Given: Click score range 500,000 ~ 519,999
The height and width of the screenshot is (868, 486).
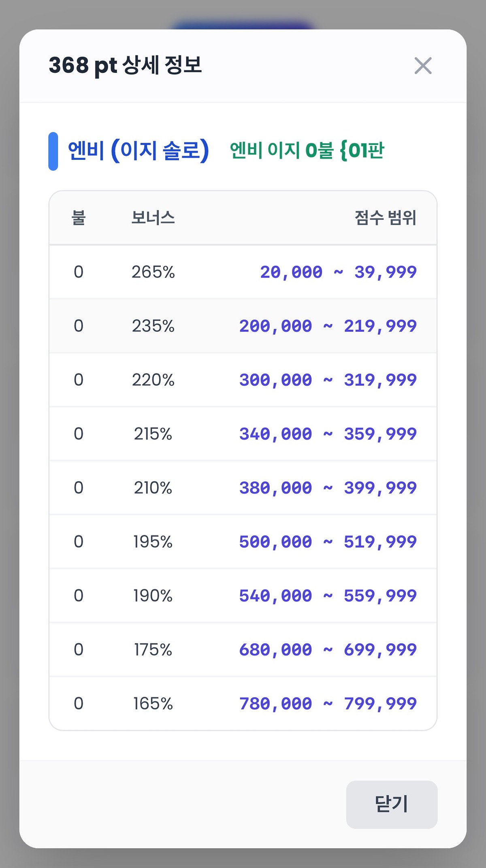Looking at the screenshot, I should [x=328, y=542].
